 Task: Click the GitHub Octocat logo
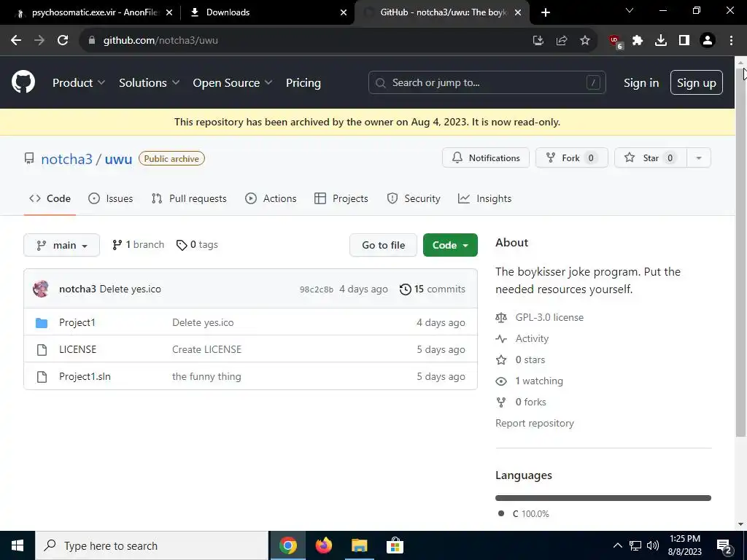pos(23,82)
